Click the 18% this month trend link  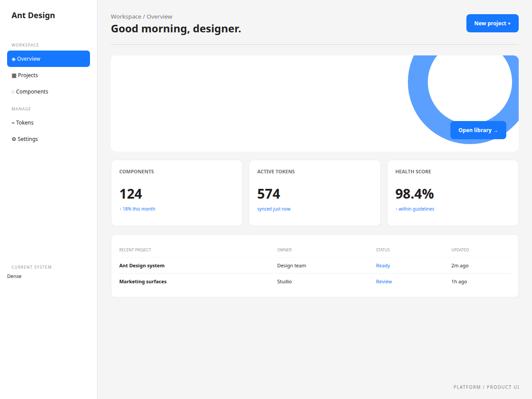[x=137, y=209]
